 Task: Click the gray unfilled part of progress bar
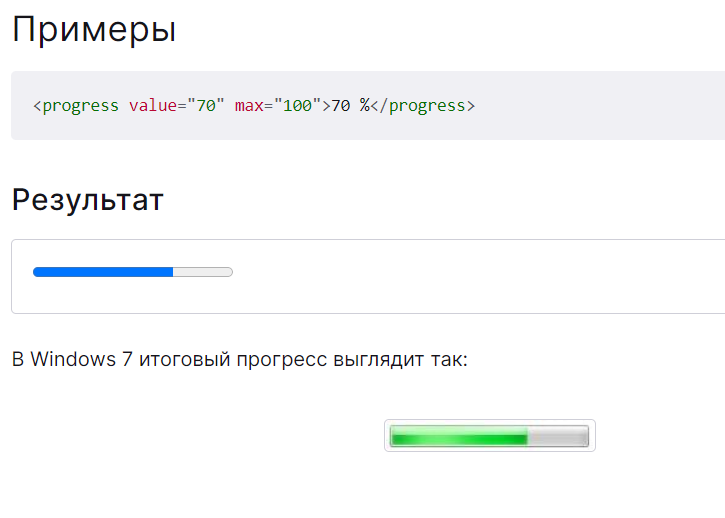click(x=203, y=272)
